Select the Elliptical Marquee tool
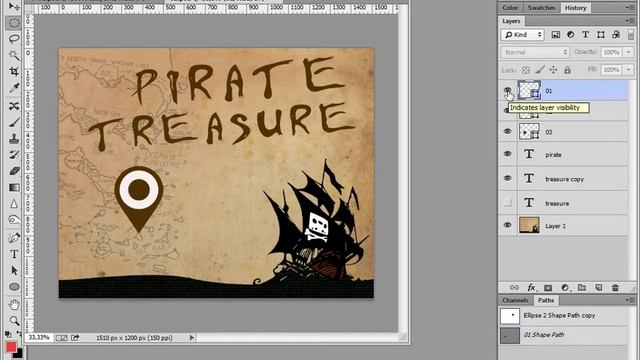The image size is (640, 360). 14,23
